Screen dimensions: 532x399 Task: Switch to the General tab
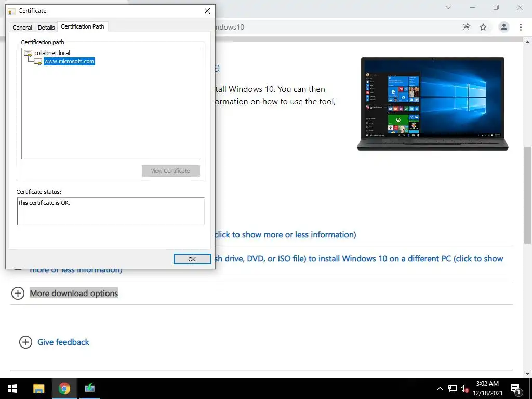pyautogui.click(x=22, y=28)
